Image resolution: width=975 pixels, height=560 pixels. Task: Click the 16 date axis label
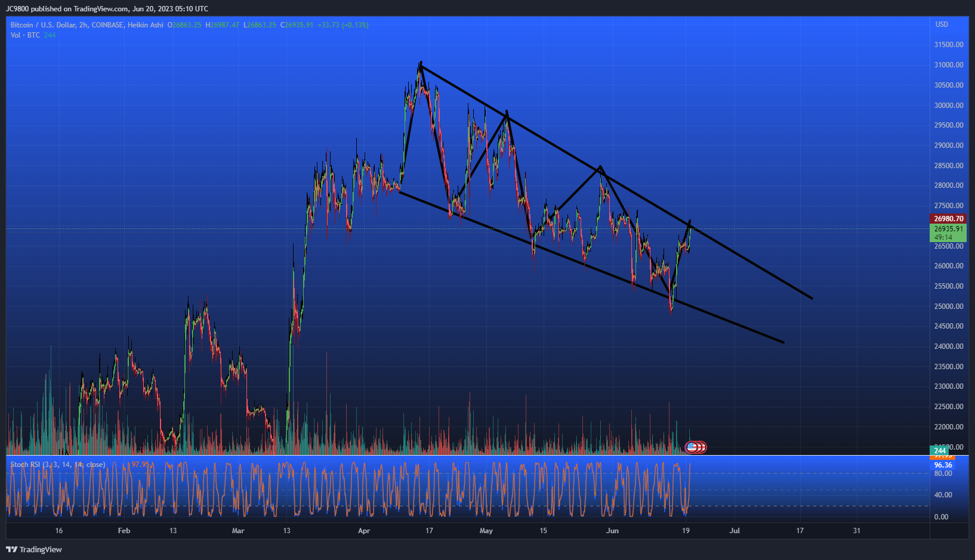click(58, 531)
